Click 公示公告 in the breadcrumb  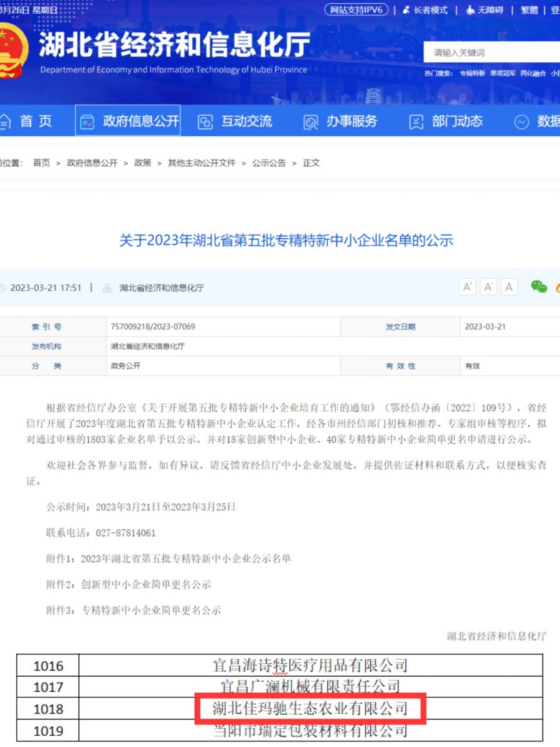269,163
